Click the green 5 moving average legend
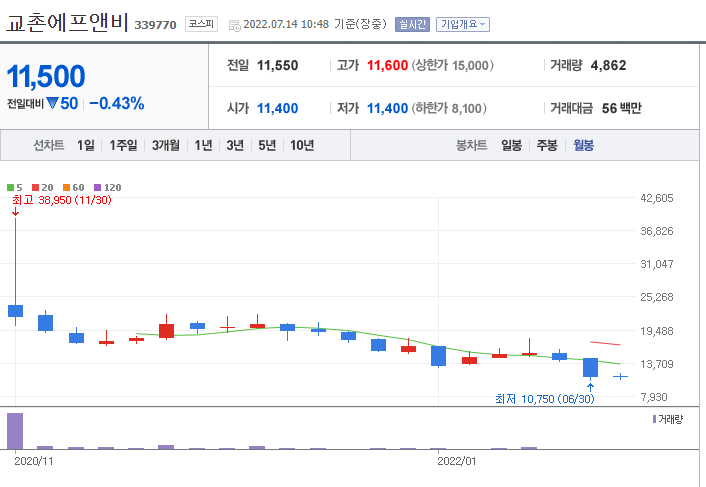Image resolution: width=706 pixels, height=487 pixels. point(15,188)
